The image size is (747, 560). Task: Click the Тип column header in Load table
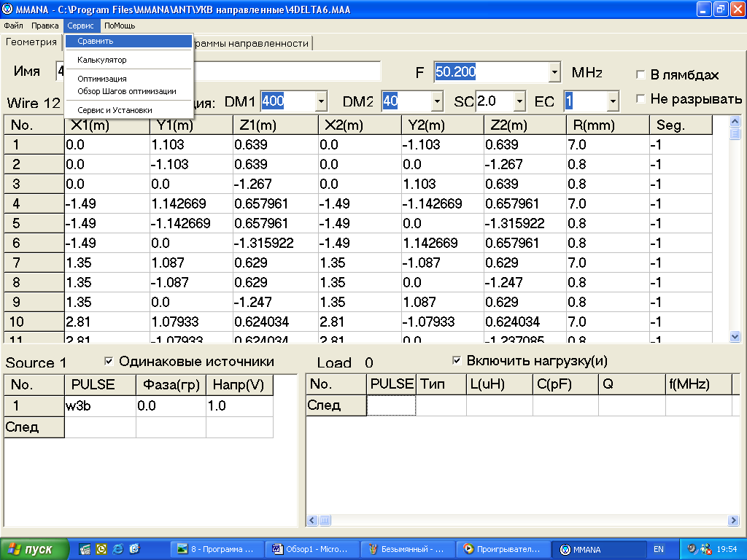pos(441,384)
